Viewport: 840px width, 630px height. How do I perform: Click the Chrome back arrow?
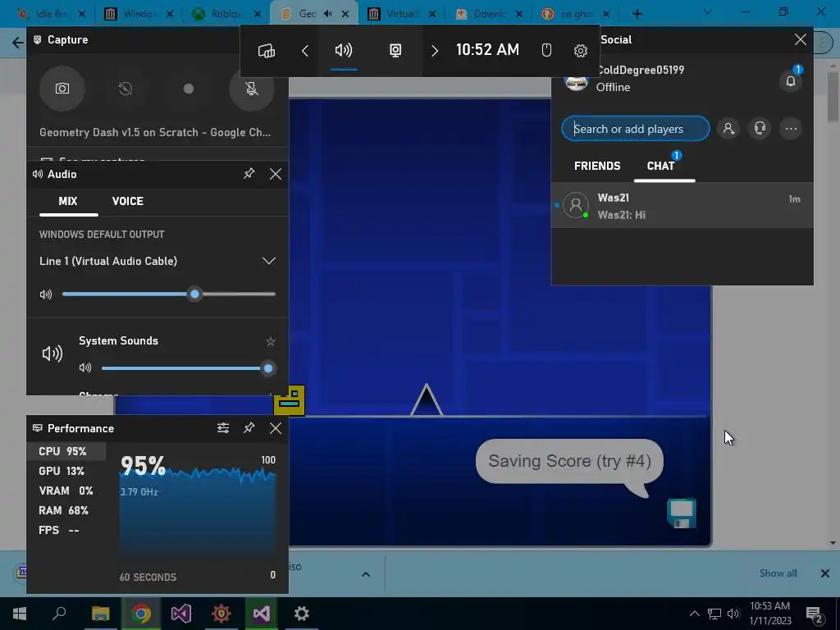pos(18,43)
